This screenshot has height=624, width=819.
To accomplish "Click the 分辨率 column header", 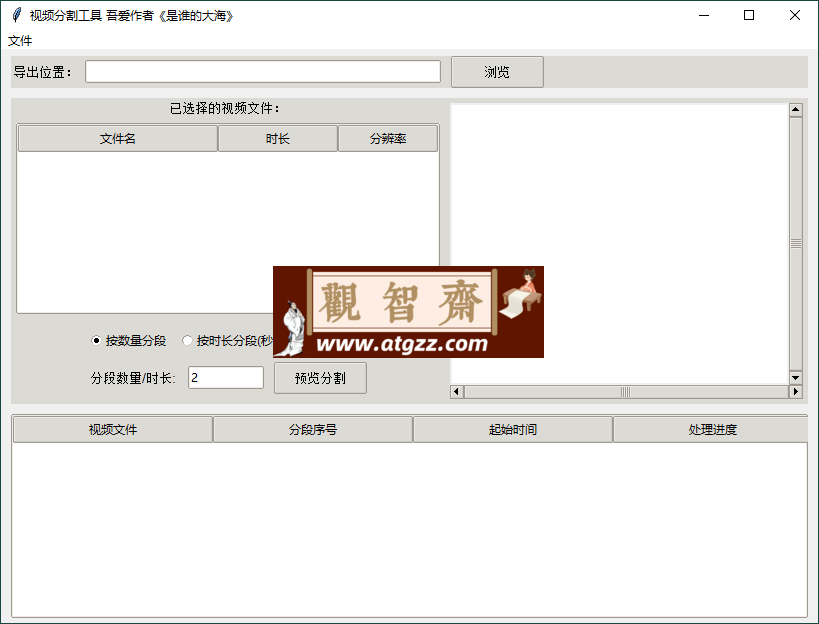I will 388,138.
